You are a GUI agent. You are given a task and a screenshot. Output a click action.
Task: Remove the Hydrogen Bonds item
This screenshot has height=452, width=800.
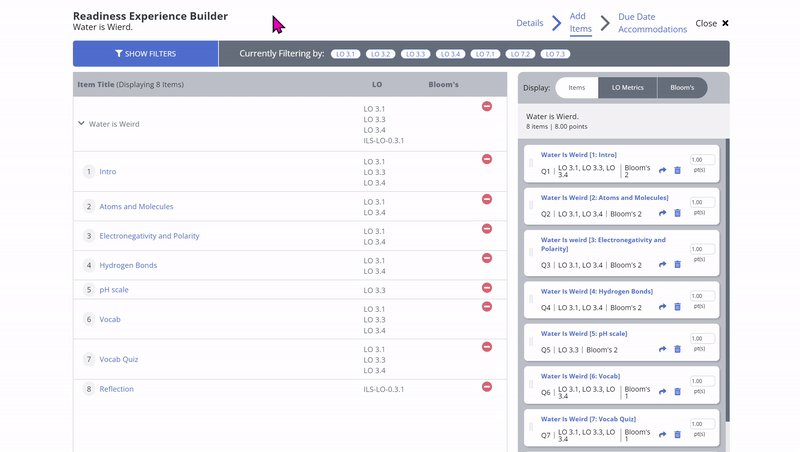pyautogui.click(x=487, y=258)
